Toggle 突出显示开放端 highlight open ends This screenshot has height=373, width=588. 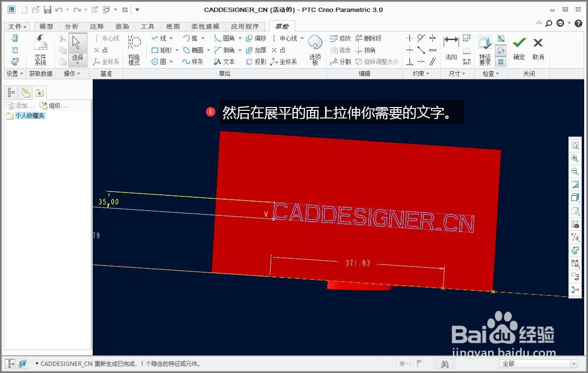coord(501,50)
